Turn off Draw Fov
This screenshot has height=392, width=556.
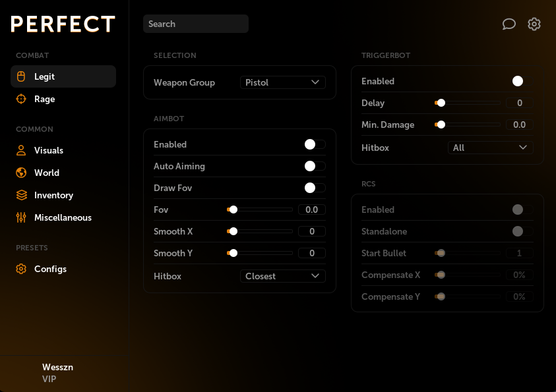313,188
